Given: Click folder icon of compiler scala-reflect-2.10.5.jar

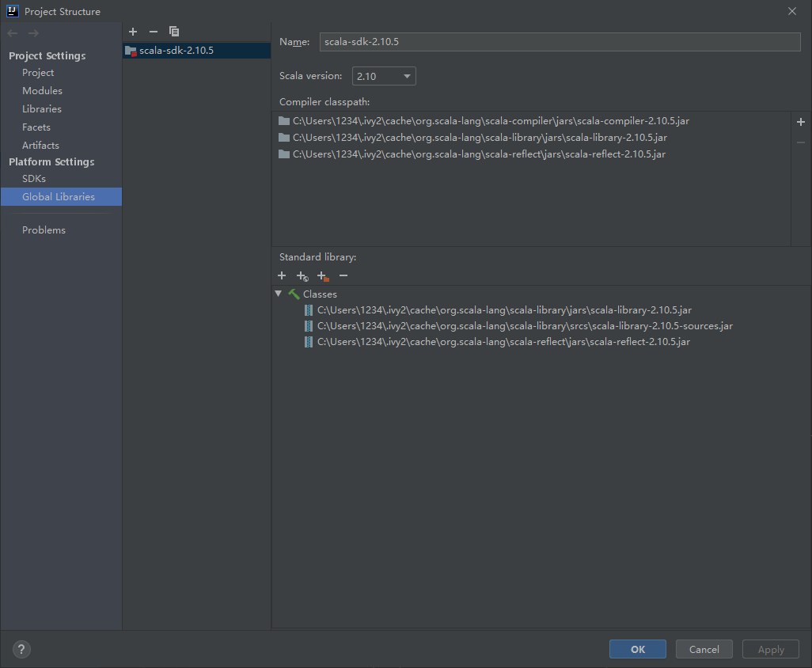Looking at the screenshot, I should (284, 154).
